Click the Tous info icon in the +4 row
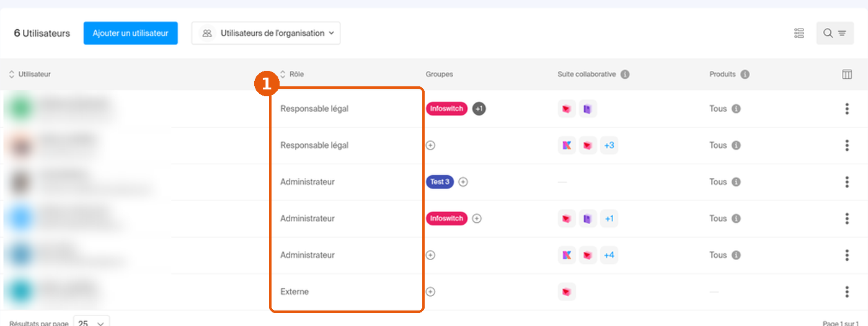This screenshot has height=326, width=868. click(736, 255)
